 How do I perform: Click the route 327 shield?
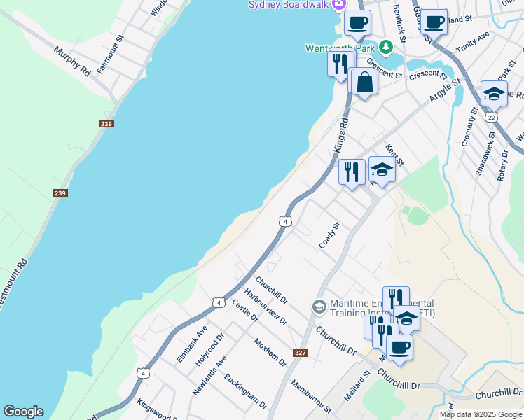[x=300, y=353]
